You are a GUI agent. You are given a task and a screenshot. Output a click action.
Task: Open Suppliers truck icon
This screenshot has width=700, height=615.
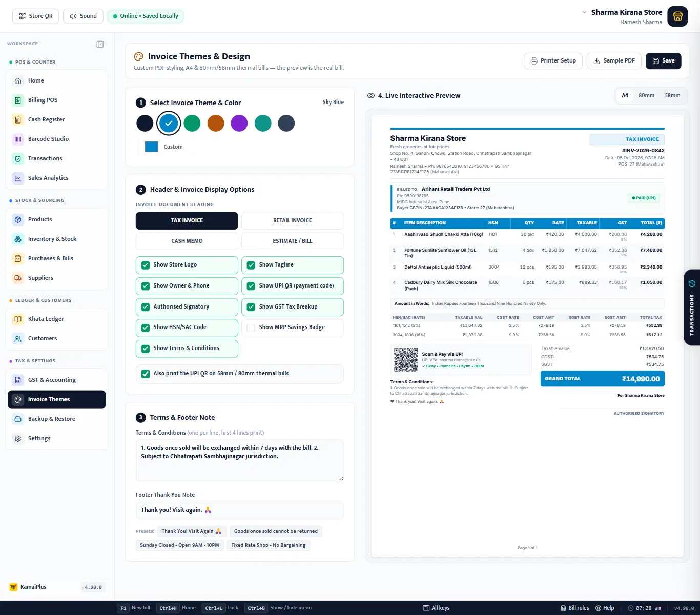point(18,278)
